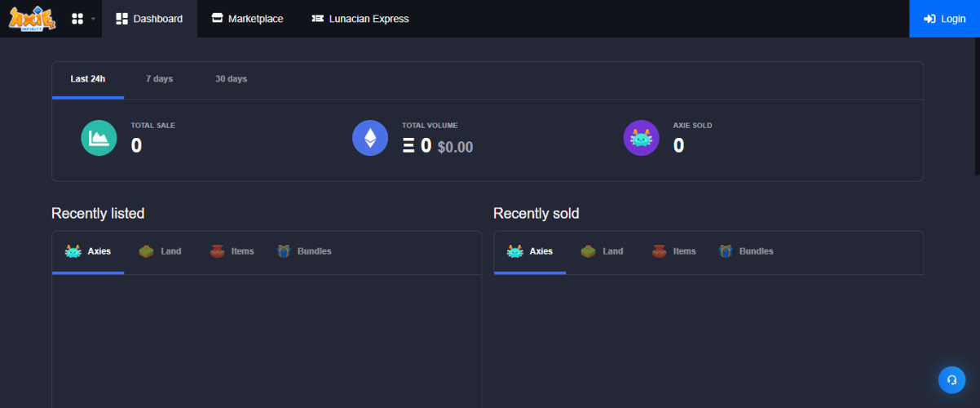Open the Lunacian Express nav tab

click(x=360, y=18)
